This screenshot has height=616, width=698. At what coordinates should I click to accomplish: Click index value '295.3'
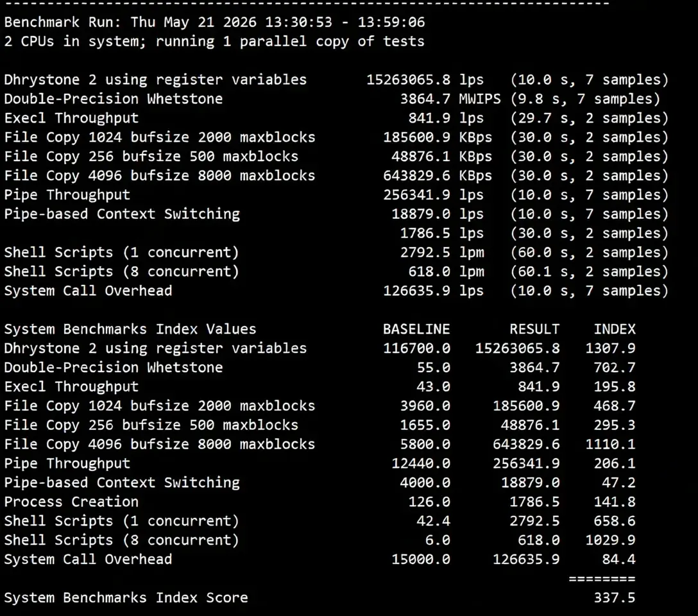pos(615,424)
